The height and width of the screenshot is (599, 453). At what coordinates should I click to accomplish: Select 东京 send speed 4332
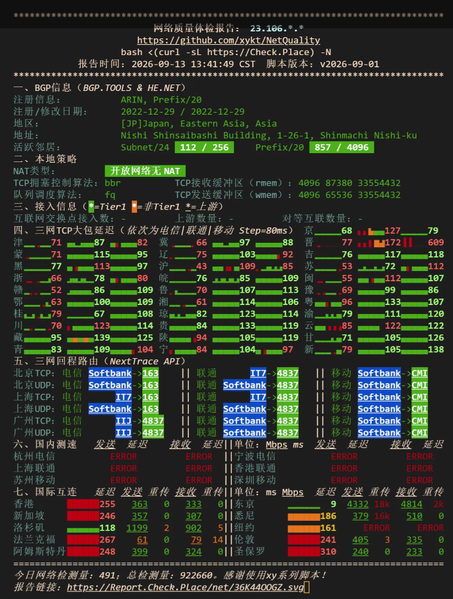[x=358, y=504]
